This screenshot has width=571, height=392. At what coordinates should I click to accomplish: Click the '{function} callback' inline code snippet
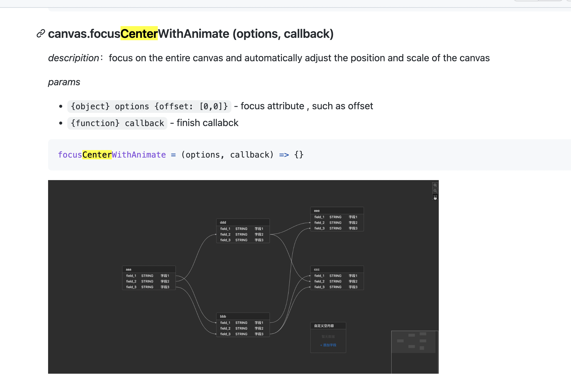[117, 123]
